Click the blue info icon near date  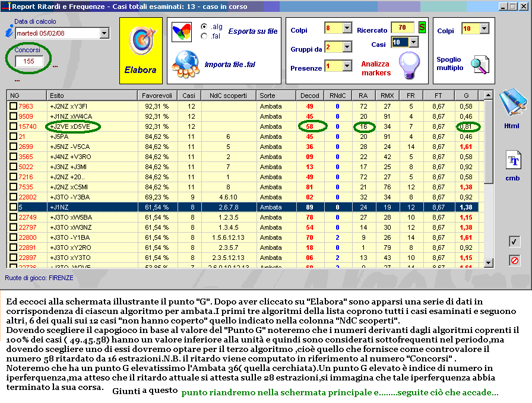pos(9,32)
